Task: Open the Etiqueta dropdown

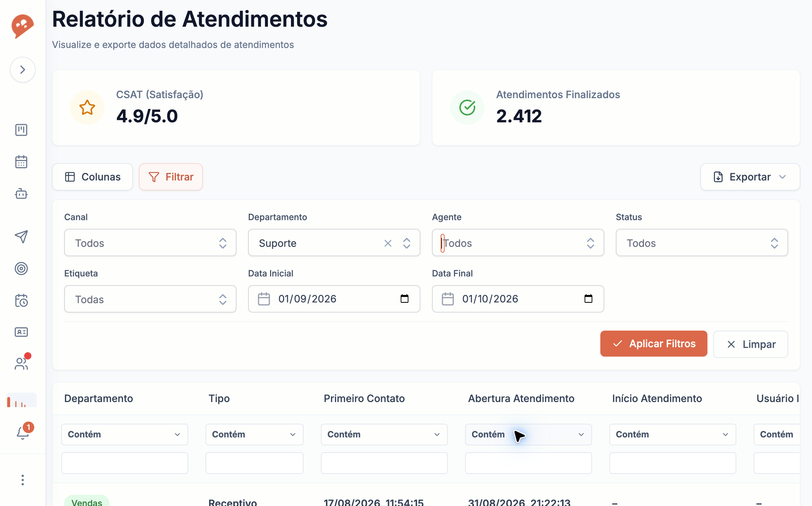Action: point(150,299)
